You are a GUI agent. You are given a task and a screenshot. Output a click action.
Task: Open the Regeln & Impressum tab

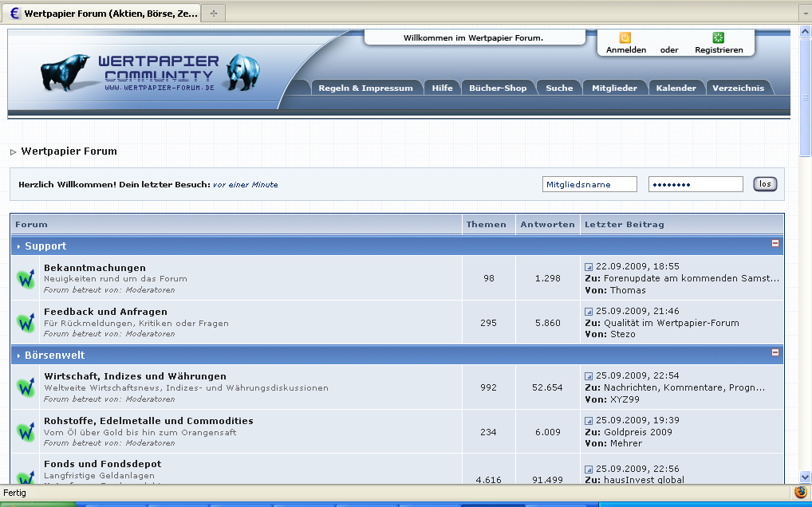tap(365, 88)
